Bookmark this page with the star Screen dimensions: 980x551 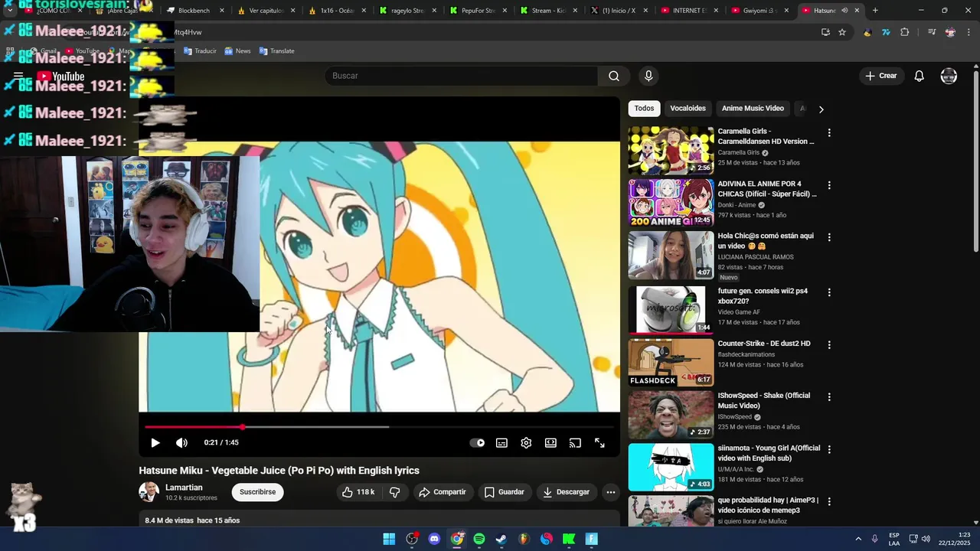[x=842, y=32]
